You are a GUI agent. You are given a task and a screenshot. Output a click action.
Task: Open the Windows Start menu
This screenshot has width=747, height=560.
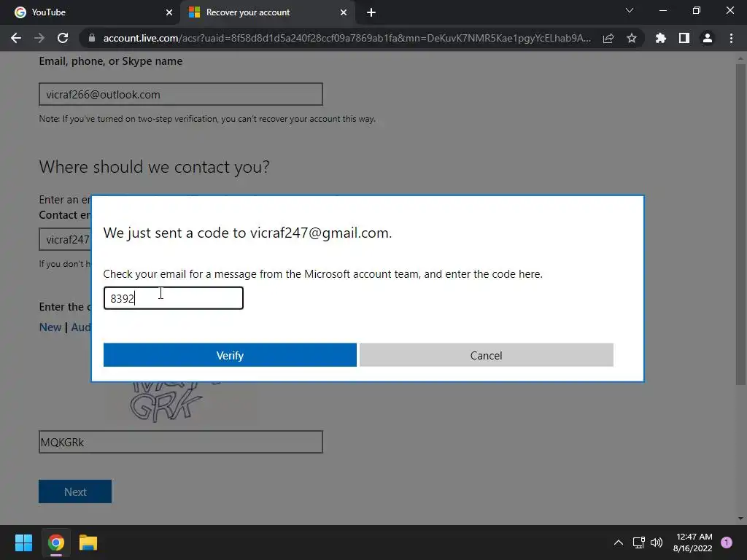tap(23, 542)
